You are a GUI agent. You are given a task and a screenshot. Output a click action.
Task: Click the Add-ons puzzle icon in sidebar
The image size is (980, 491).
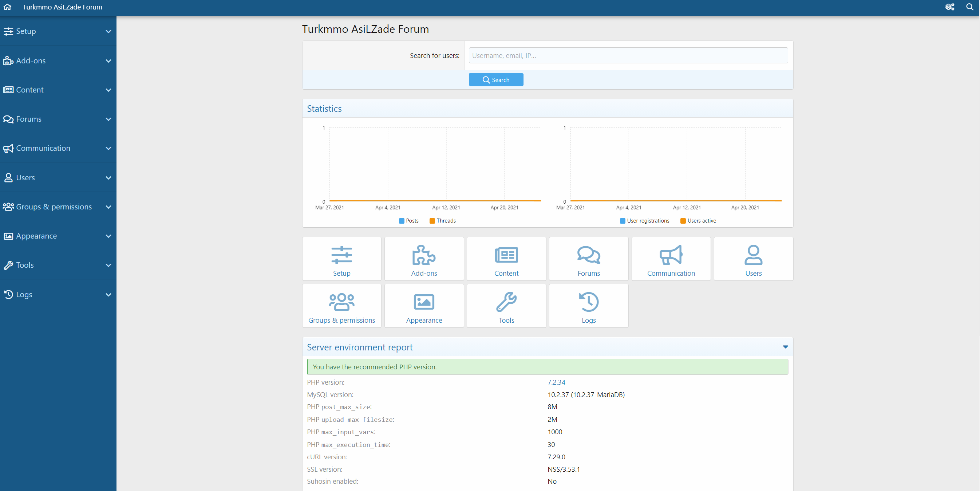pyautogui.click(x=8, y=60)
